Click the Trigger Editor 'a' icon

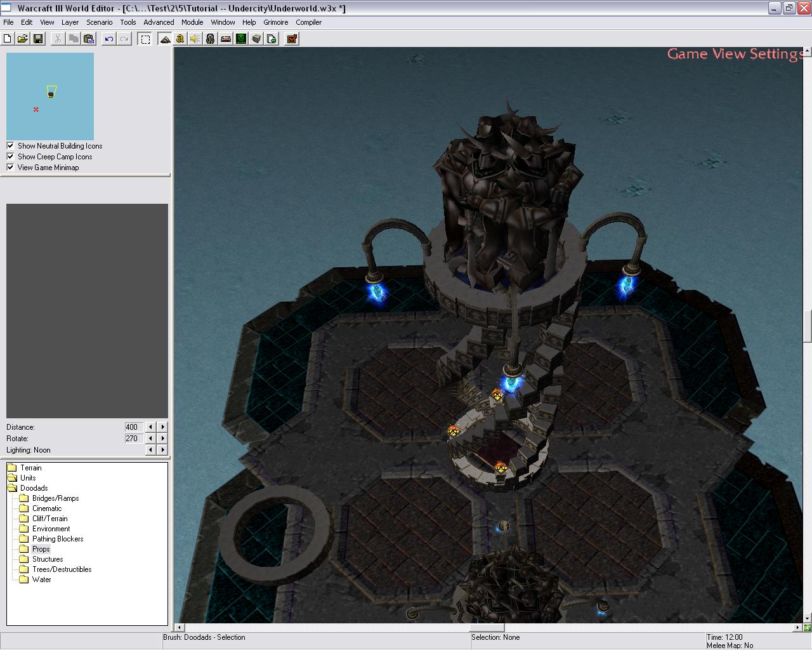pyautogui.click(x=180, y=39)
